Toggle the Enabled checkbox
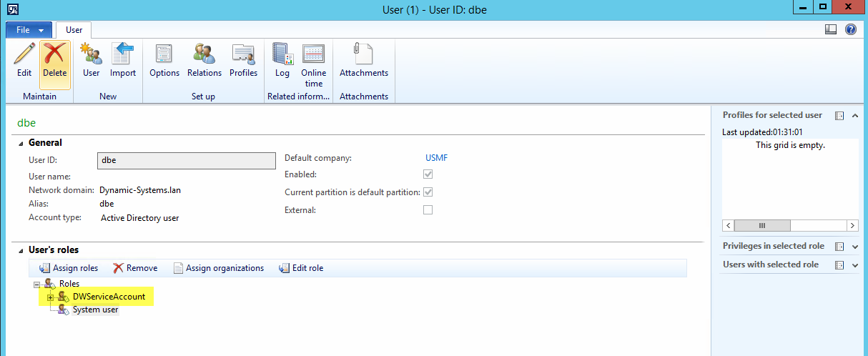The height and width of the screenshot is (356, 868). tap(428, 174)
